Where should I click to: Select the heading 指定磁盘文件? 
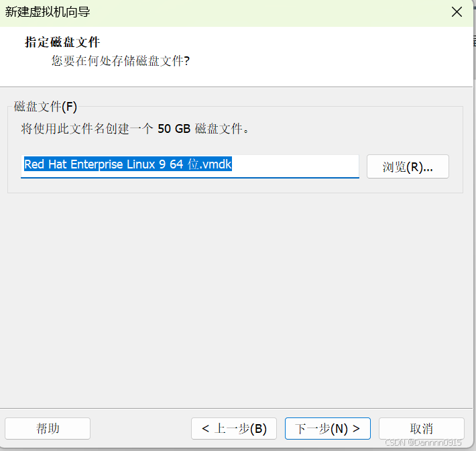click(x=62, y=42)
